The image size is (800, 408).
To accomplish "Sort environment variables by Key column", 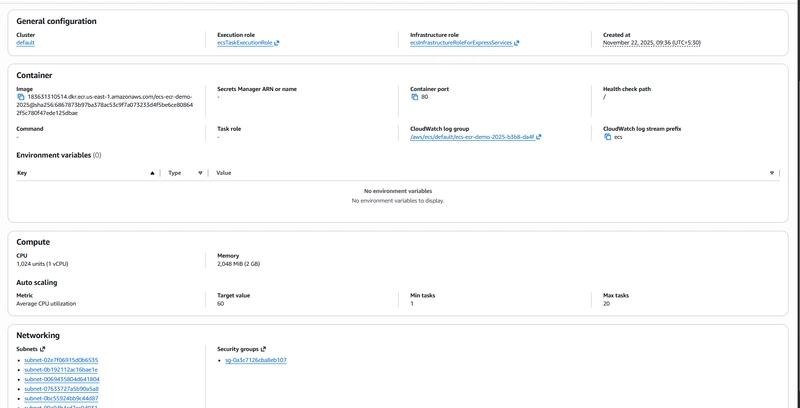I will [x=152, y=173].
